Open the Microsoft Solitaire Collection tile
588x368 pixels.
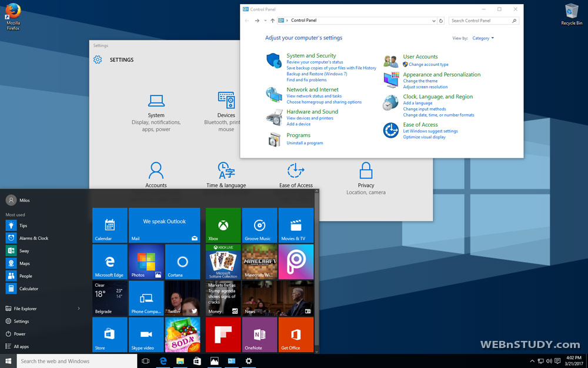point(223,262)
